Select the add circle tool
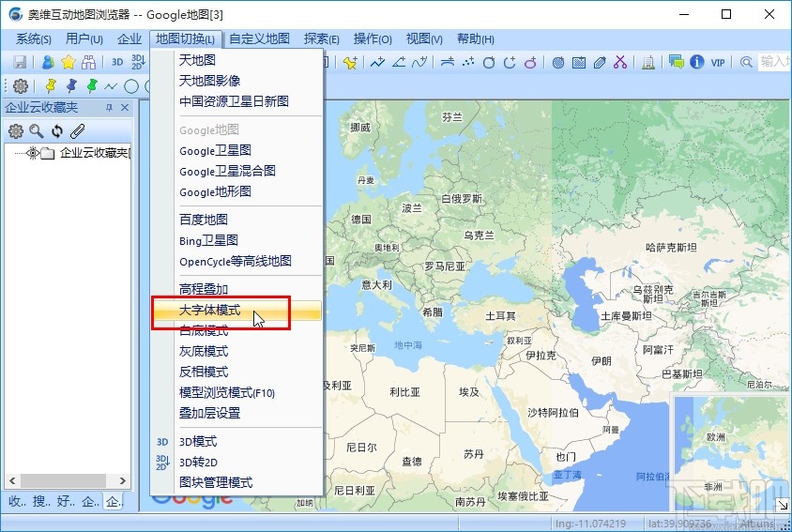Screen dimensions: 792x532 489,62
